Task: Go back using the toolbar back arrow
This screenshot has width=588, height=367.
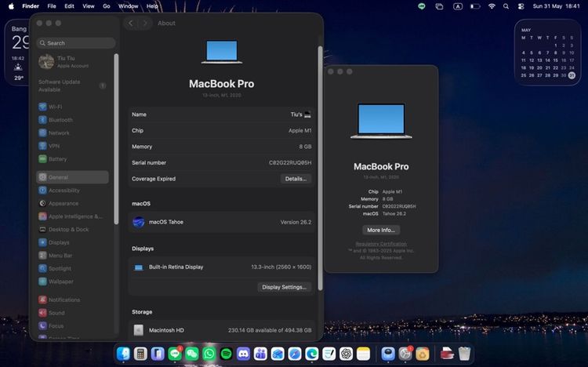Action: tap(130, 24)
